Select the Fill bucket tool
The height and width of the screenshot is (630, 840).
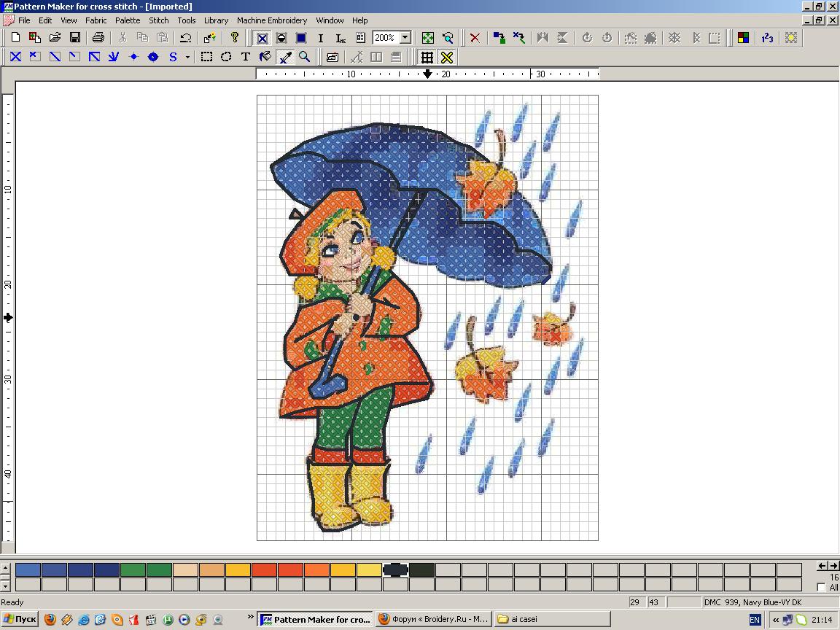point(265,57)
